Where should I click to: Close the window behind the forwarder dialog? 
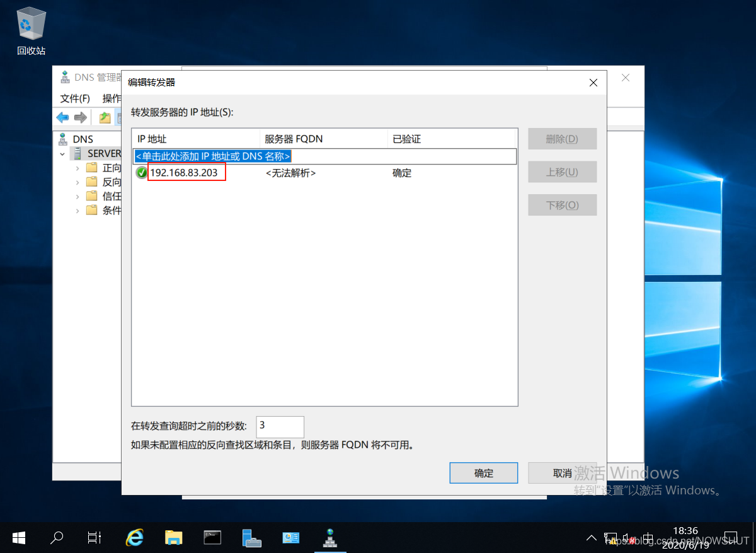(626, 78)
